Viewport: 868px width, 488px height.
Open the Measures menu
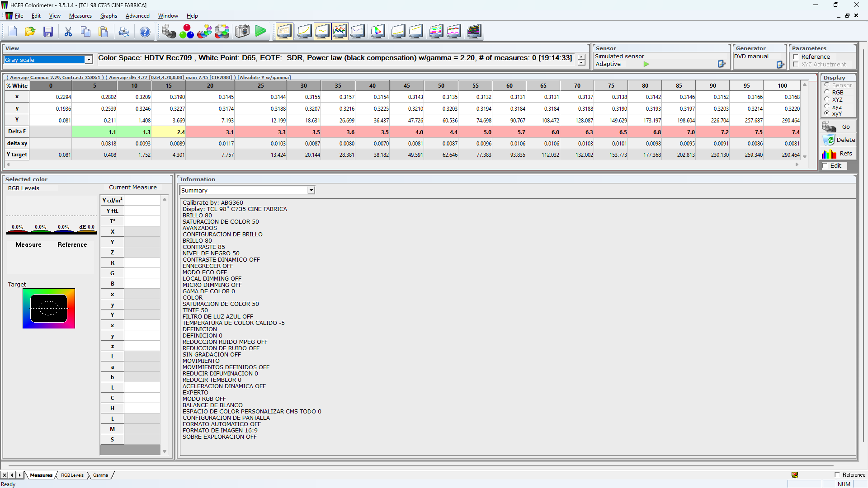click(80, 16)
